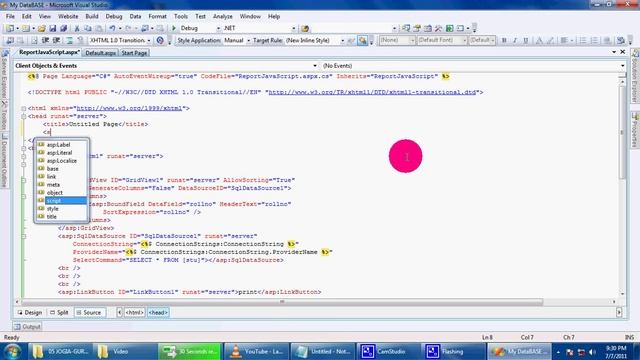Click the volume speaker icon in system tray

(x=592, y=352)
